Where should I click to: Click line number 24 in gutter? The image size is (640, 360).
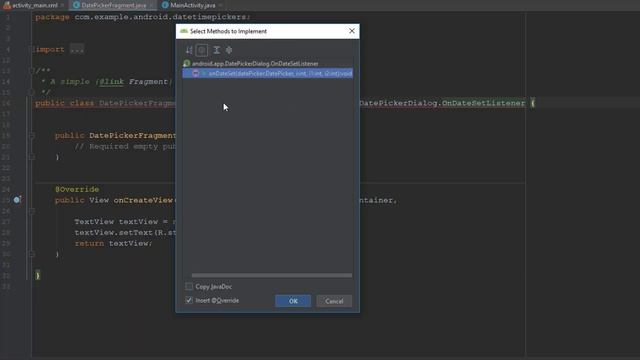tap(6, 189)
